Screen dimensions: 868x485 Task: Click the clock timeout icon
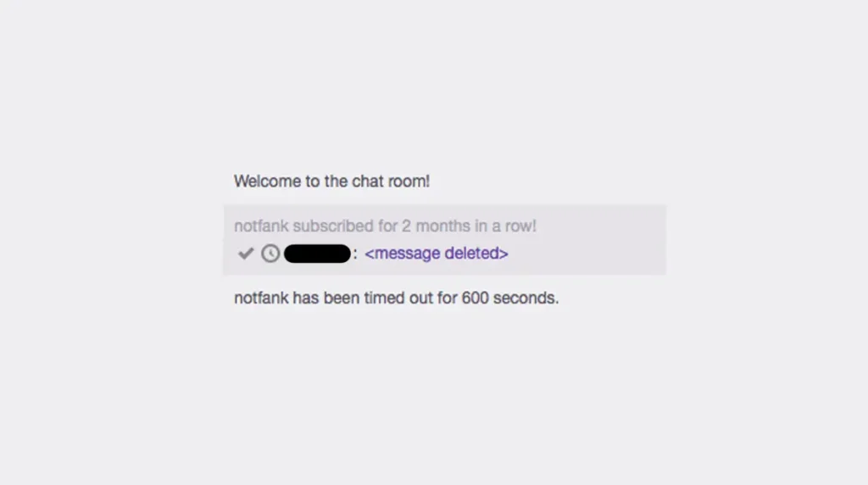270,254
